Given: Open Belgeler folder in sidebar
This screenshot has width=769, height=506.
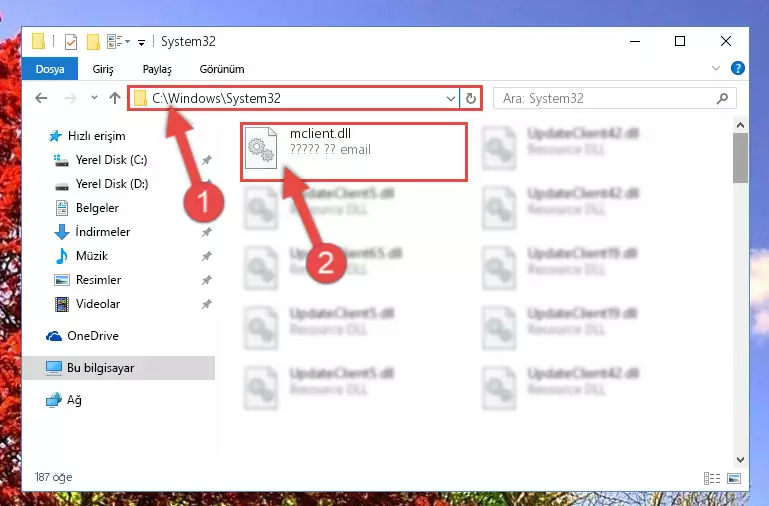Looking at the screenshot, I should (x=97, y=208).
